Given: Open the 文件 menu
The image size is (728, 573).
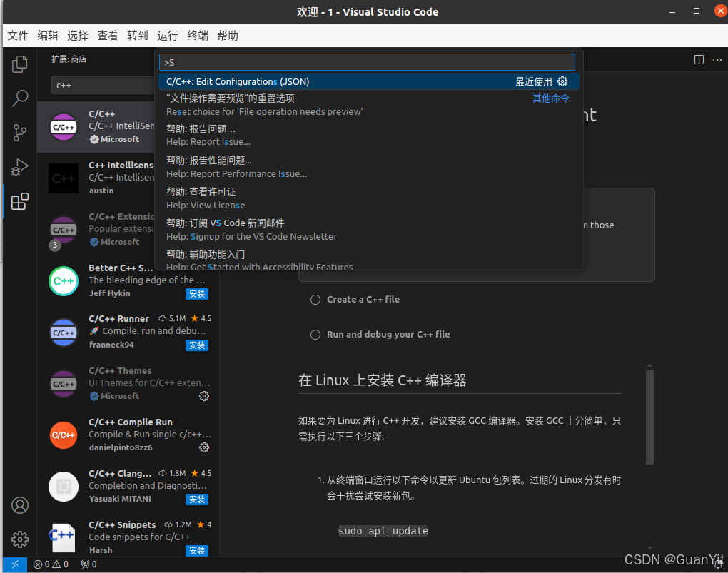Looking at the screenshot, I should (18, 36).
